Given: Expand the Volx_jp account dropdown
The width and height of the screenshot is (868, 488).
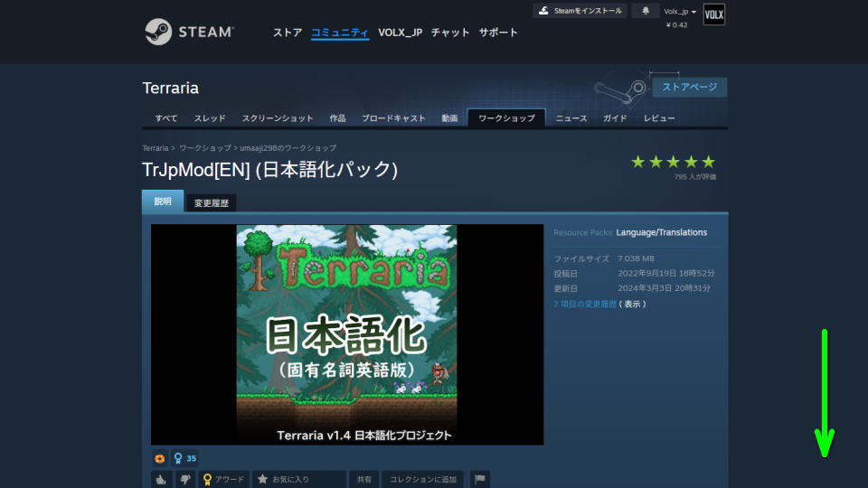Looking at the screenshot, I should pyautogui.click(x=680, y=12).
